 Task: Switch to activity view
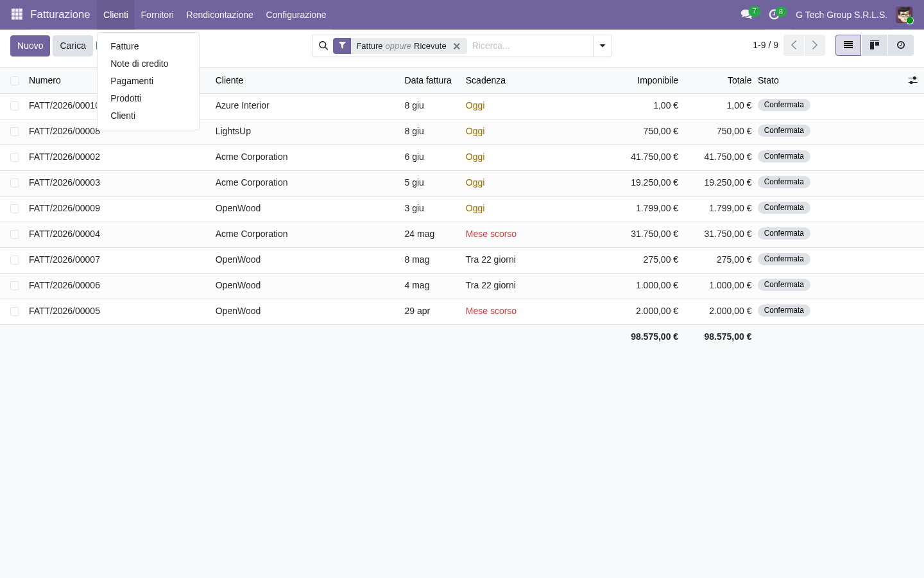pyautogui.click(x=901, y=45)
